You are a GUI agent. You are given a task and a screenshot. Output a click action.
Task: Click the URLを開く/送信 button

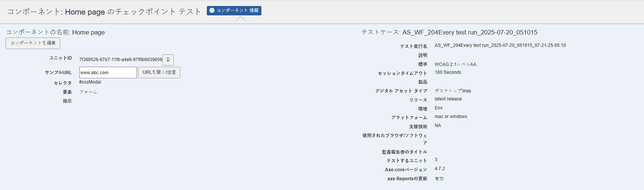click(x=159, y=72)
